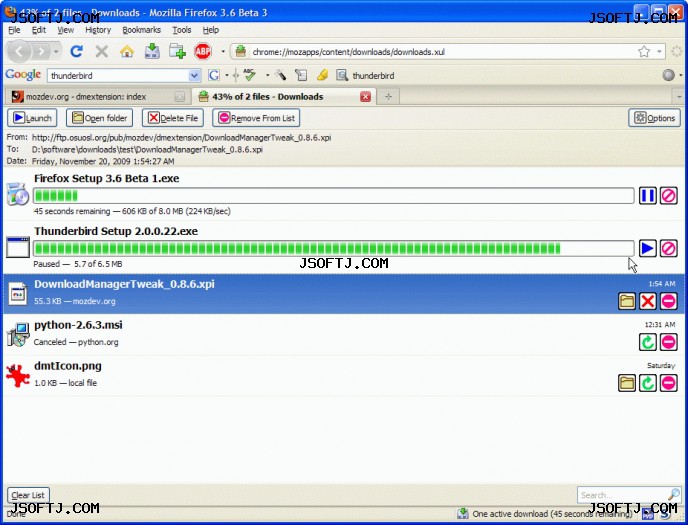Remove DownloadManagerTweak_0.8.6.xpi from list

[x=669, y=301]
